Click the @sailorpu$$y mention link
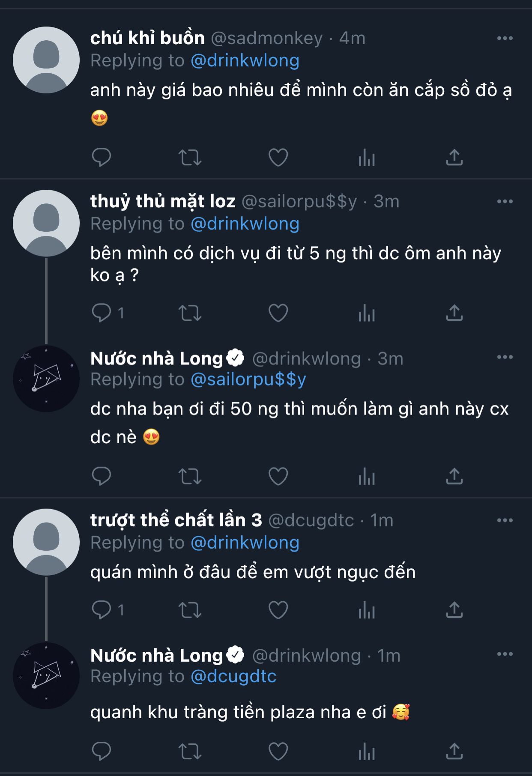The height and width of the screenshot is (776, 532). click(x=248, y=379)
